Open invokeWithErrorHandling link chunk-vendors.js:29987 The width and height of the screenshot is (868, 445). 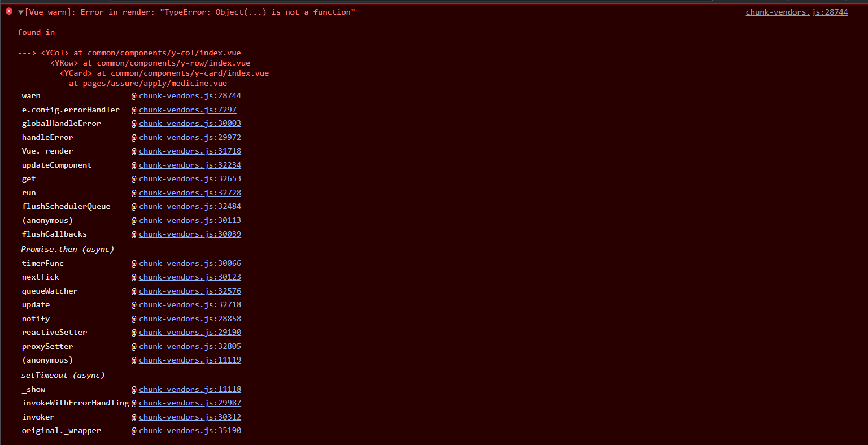(x=190, y=403)
